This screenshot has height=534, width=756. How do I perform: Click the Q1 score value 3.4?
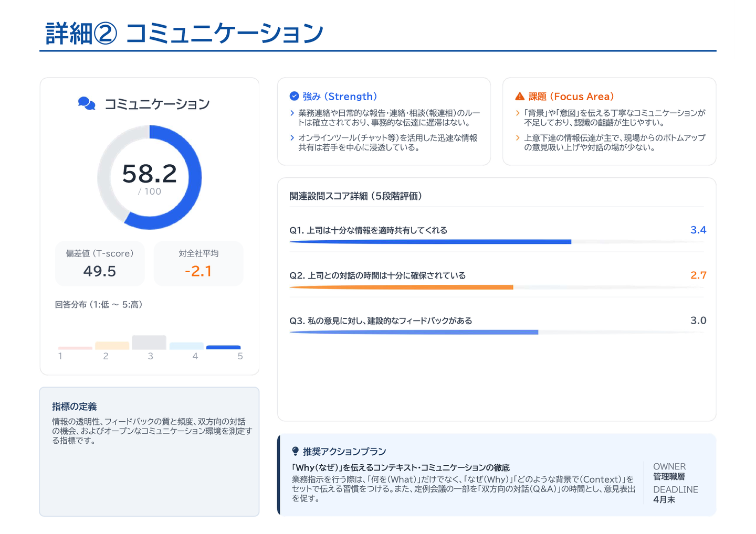coord(698,230)
